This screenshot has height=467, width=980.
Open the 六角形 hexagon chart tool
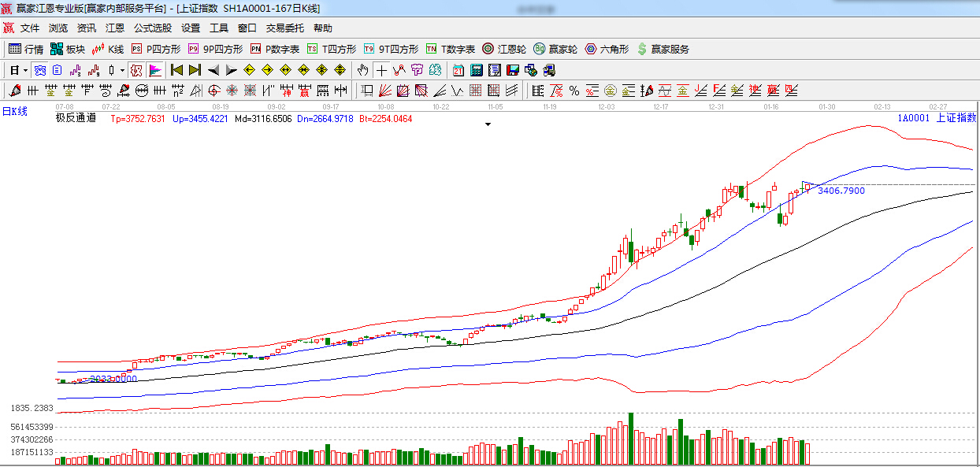[x=607, y=49]
